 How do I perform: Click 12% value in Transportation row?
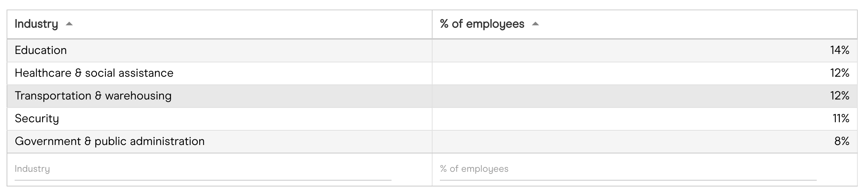coord(839,96)
